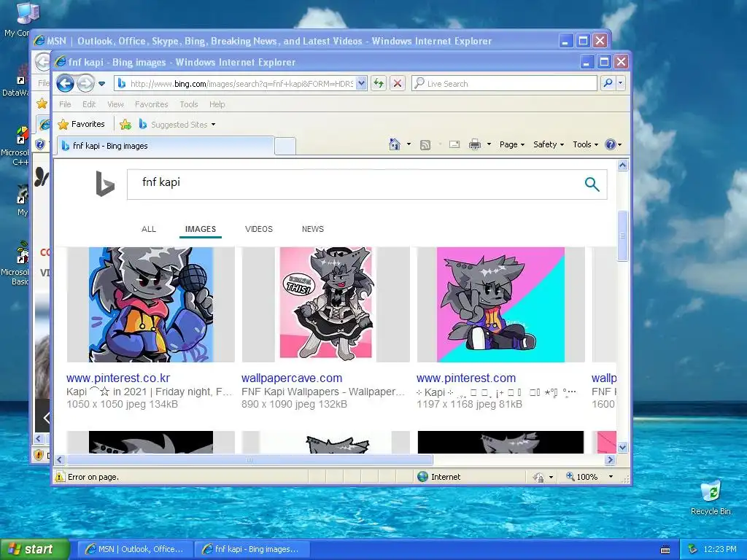Click the Bing logo
Viewport: 747px width, 560px height.
coord(105,183)
